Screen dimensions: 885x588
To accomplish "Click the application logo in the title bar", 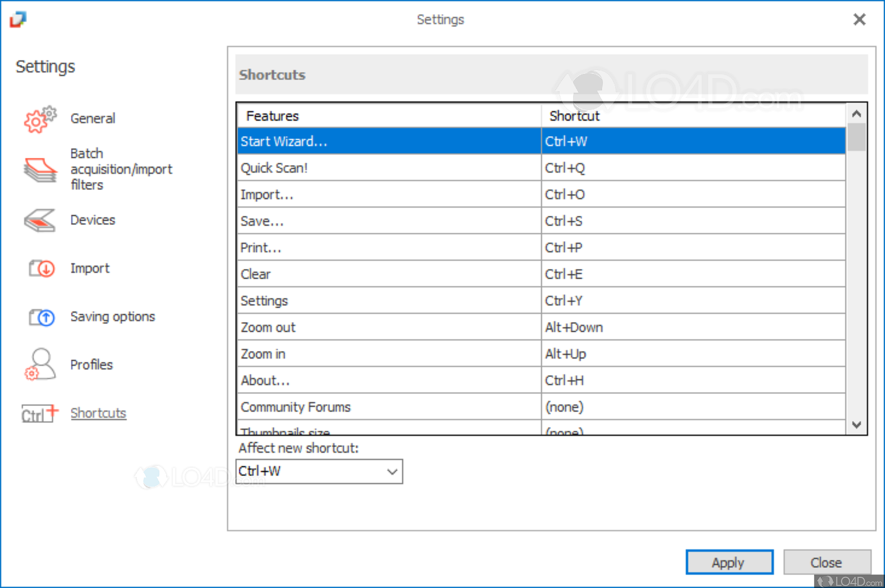I will [x=17, y=19].
